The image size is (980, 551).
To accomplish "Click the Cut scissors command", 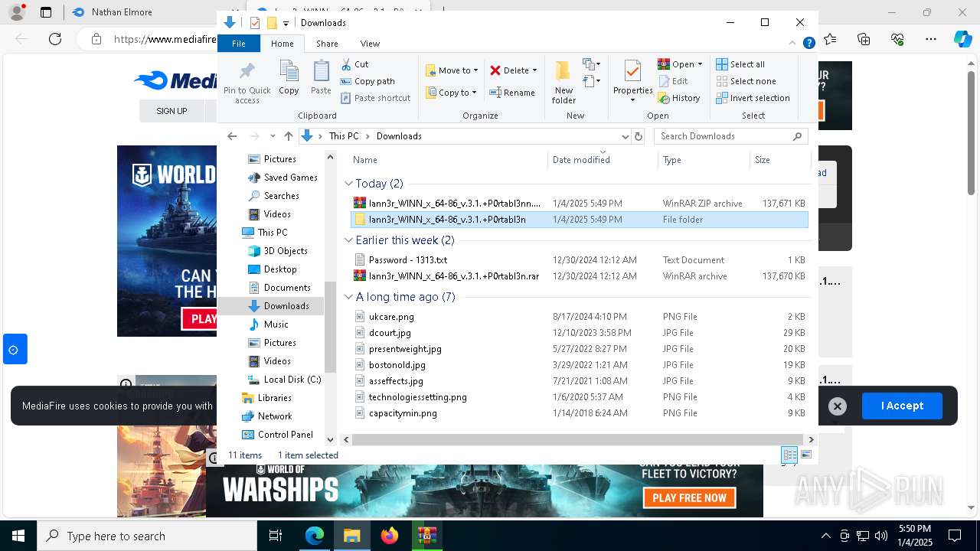I will click(354, 64).
